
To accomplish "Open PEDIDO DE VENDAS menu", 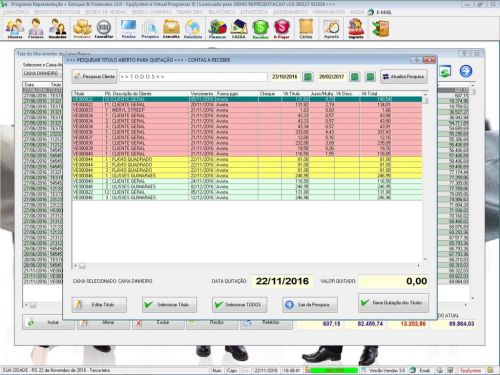I will point(106,12).
